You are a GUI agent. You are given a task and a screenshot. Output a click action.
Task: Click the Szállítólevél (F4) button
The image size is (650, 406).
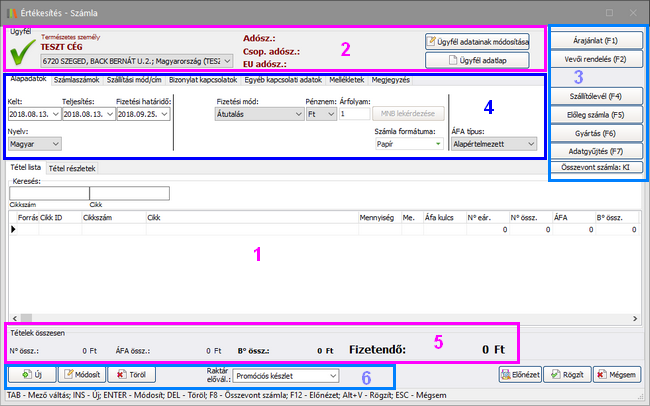596,96
